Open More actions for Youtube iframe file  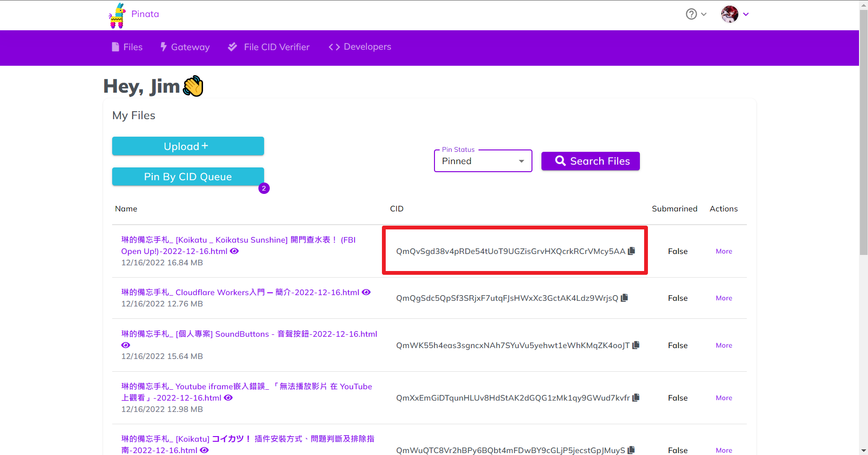pos(724,398)
